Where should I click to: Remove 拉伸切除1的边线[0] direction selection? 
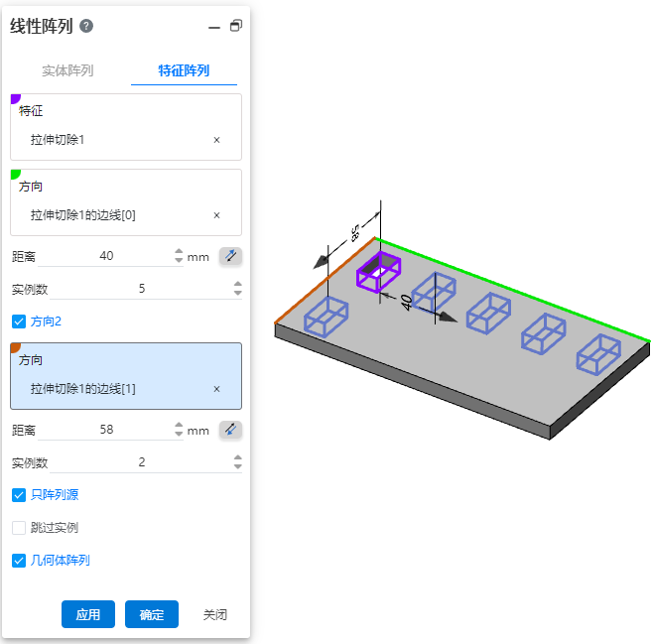tap(216, 215)
